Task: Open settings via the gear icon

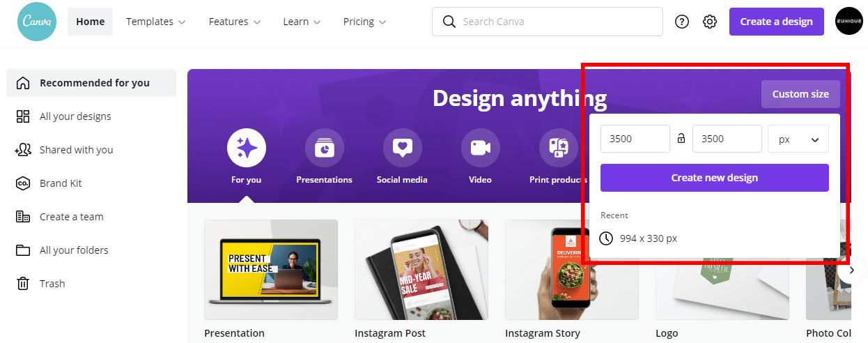Action: [x=710, y=22]
